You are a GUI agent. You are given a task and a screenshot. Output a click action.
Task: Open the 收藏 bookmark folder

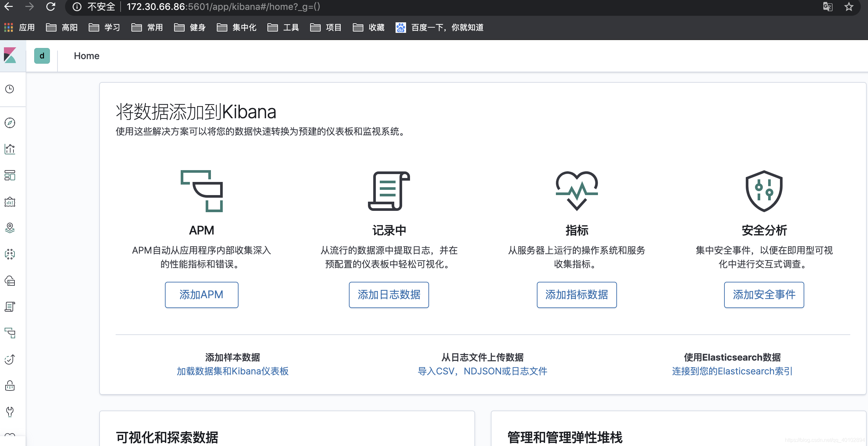click(x=369, y=27)
